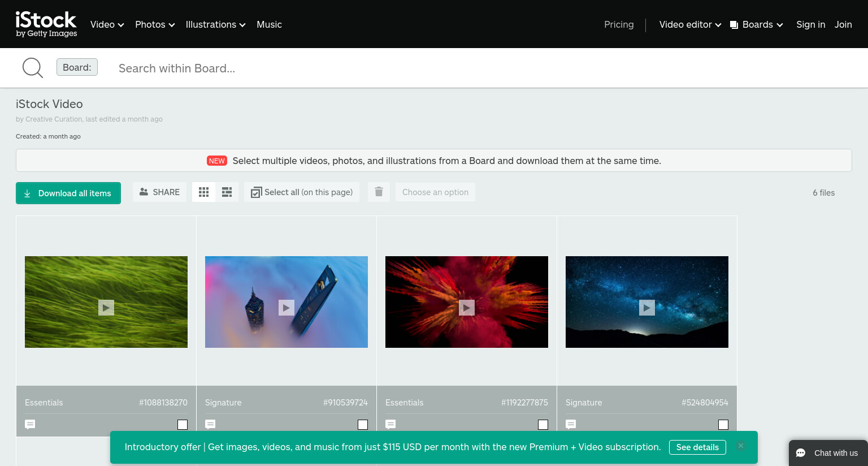Image resolution: width=868 pixels, height=466 pixels.
Task: Click item number #1192277875
Action: (x=524, y=403)
